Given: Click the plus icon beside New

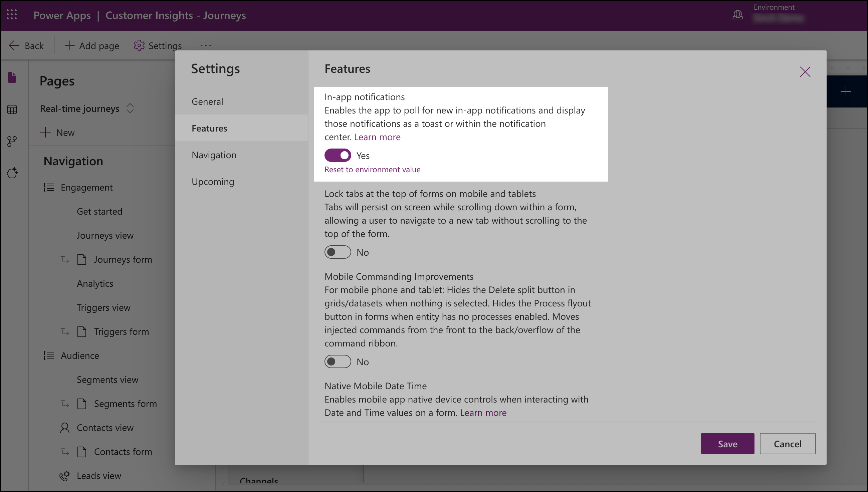Looking at the screenshot, I should pyautogui.click(x=45, y=132).
